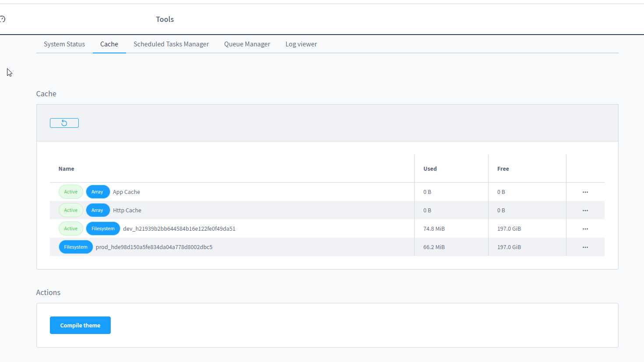Switch to the System Status tab
This screenshot has height=362, width=644.
click(x=64, y=44)
